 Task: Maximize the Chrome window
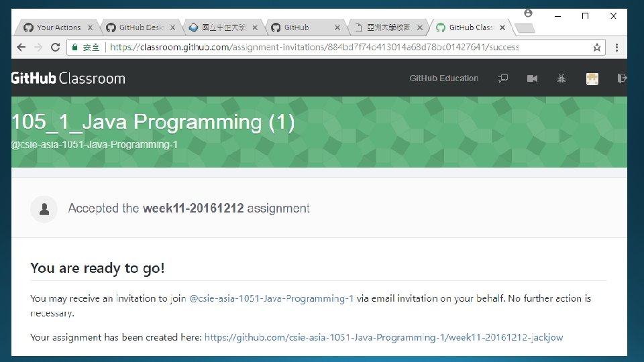tap(585, 16)
